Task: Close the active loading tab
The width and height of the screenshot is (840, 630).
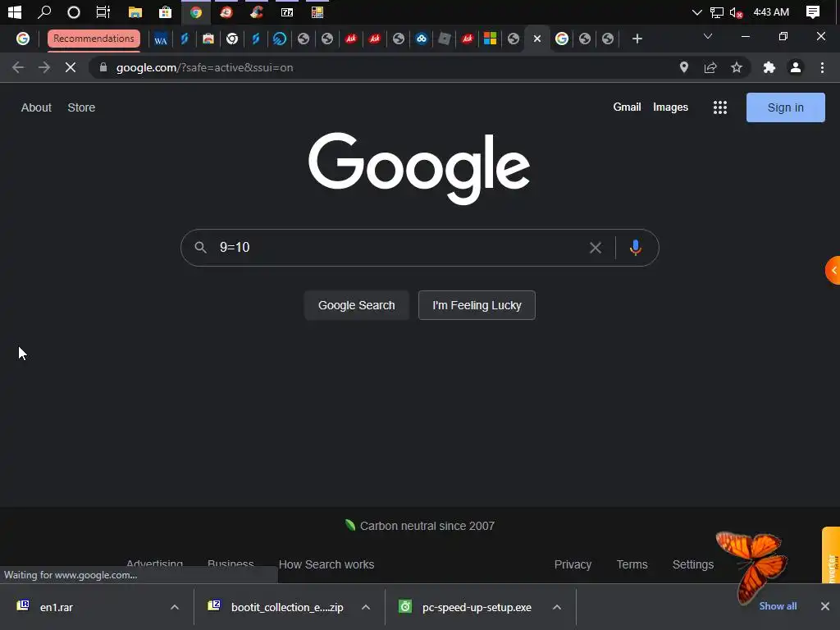Action: pyautogui.click(x=537, y=39)
